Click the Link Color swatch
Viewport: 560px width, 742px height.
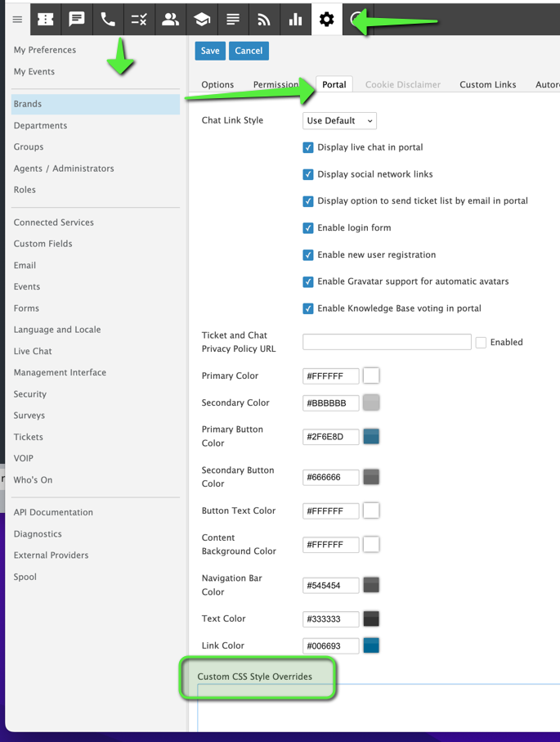point(371,645)
